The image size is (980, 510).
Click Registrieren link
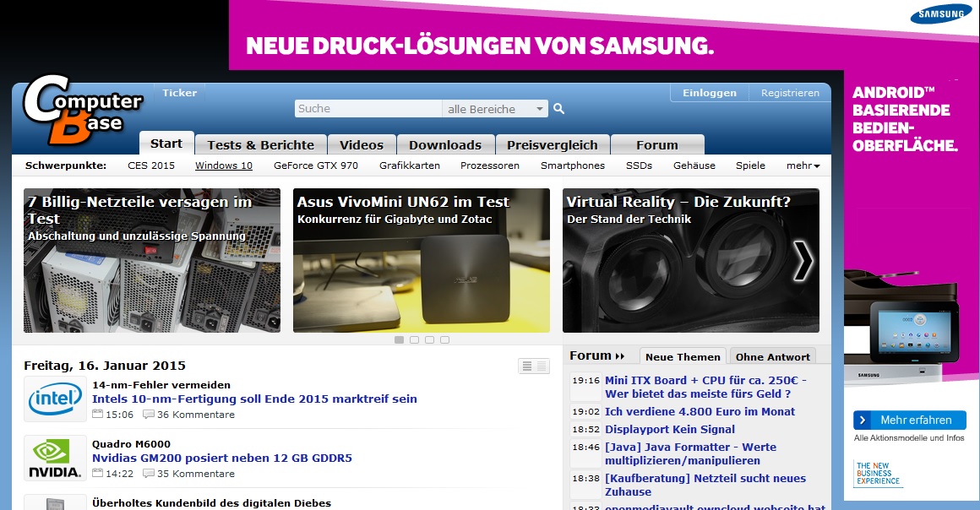click(x=790, y=93)
